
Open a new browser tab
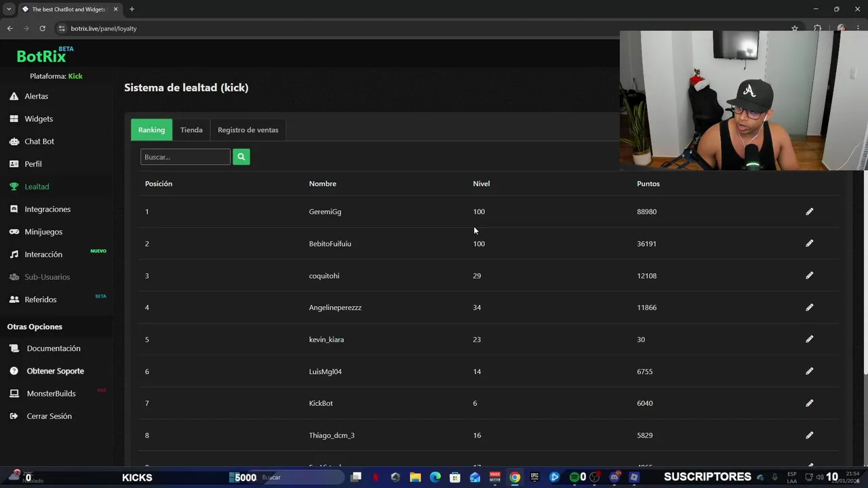point(132,9)
